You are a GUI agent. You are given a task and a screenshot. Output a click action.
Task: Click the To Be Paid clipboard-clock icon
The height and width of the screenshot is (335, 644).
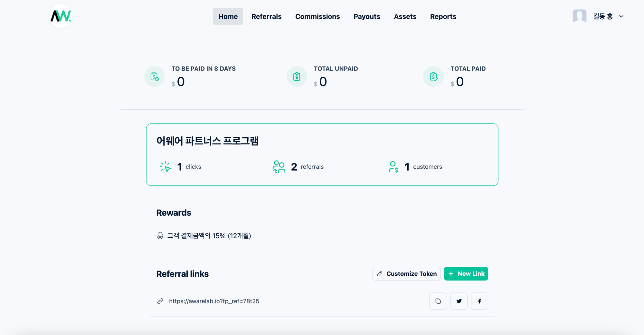tap(155, 77)
